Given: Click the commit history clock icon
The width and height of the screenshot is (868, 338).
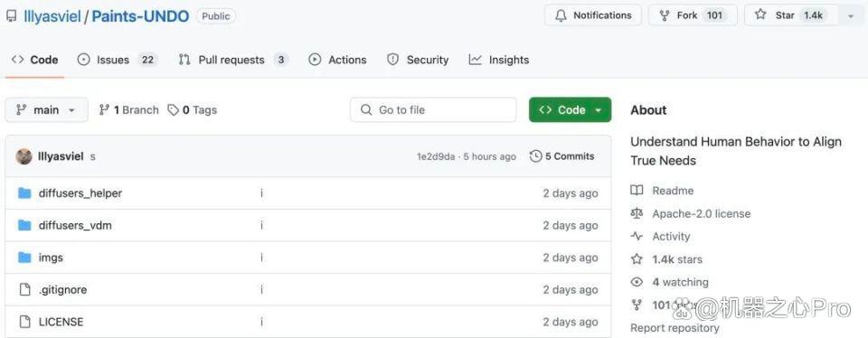Looking at the screenshot, I should pyautogui.click(x=535, y=156).
